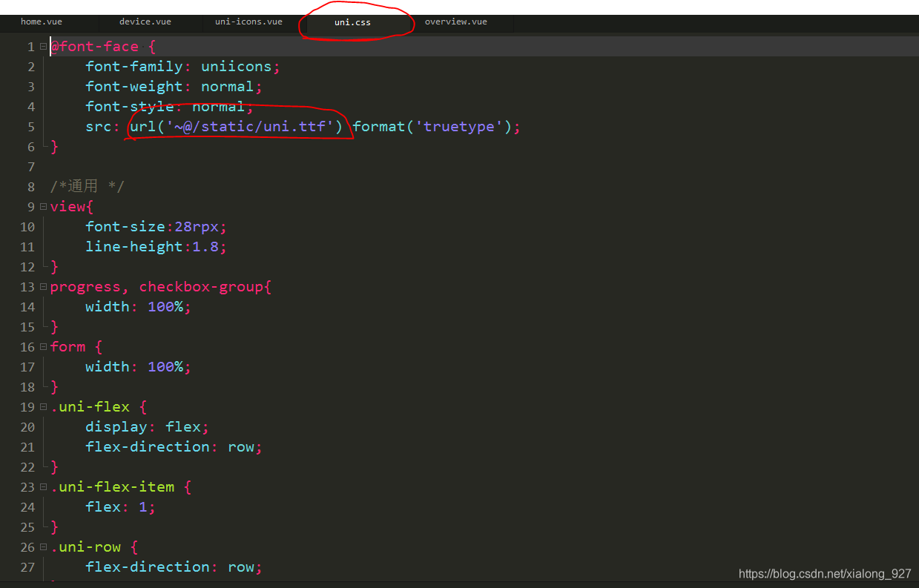Click the 'progress, checkbox-group' selector
The height and width of the screenshot is (588, 919).
[x=157, y=287]
